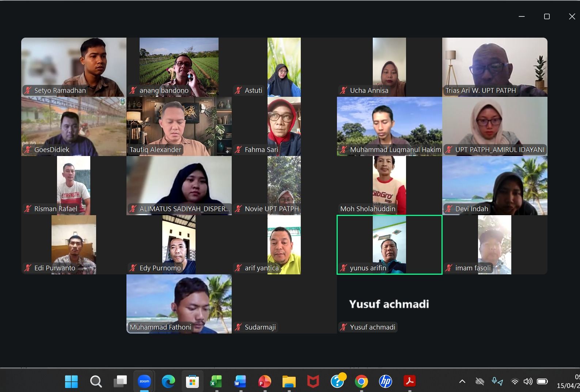Click the battery icon in system tray

click(542, 382)
